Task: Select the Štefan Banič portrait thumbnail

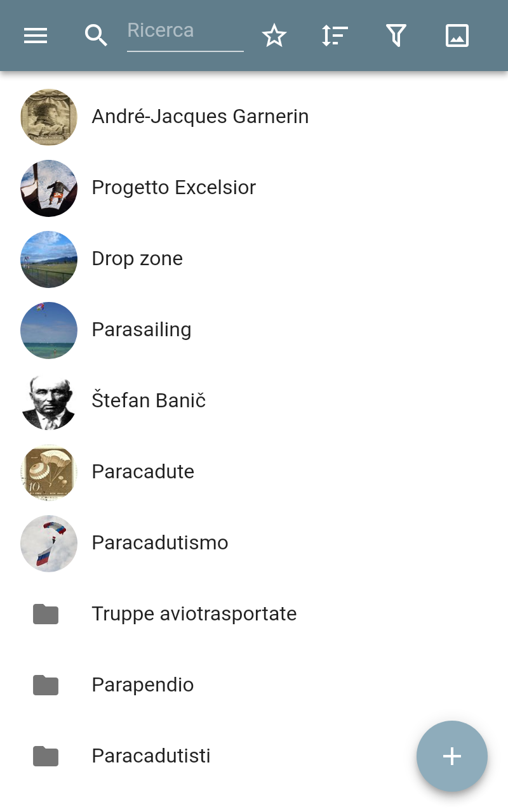Action: pyautogui.click(x=49, y=402)
